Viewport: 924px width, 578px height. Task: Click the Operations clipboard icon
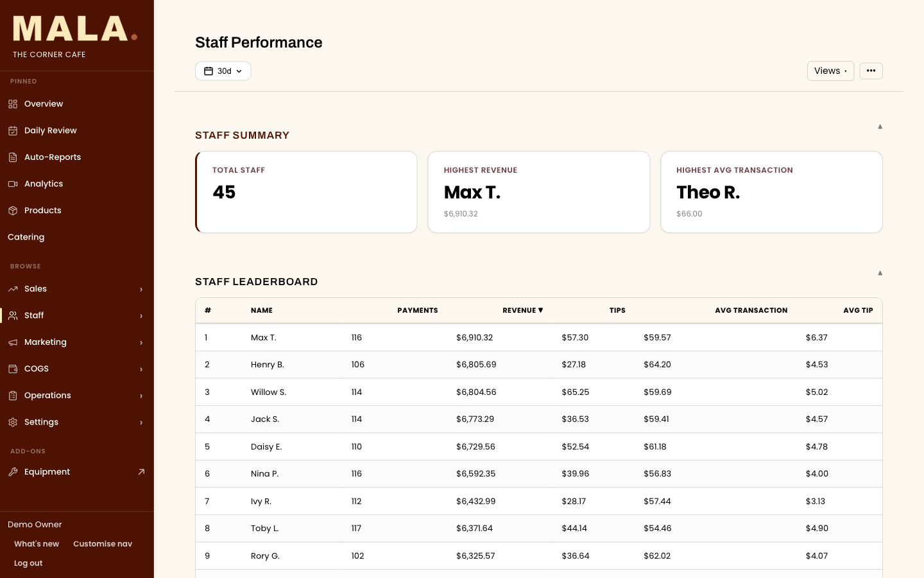(x=13, y=396)
